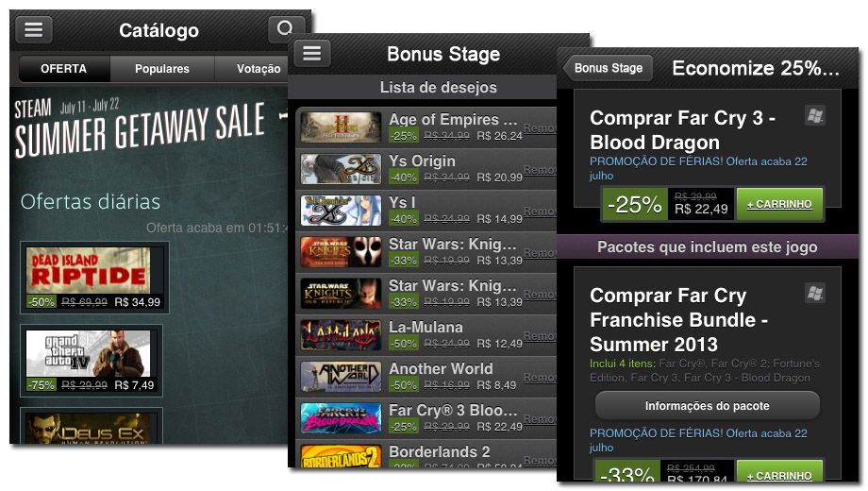Remove Ys Origin from the wishlist
The image size is (868, 491).
coord(540,170)
